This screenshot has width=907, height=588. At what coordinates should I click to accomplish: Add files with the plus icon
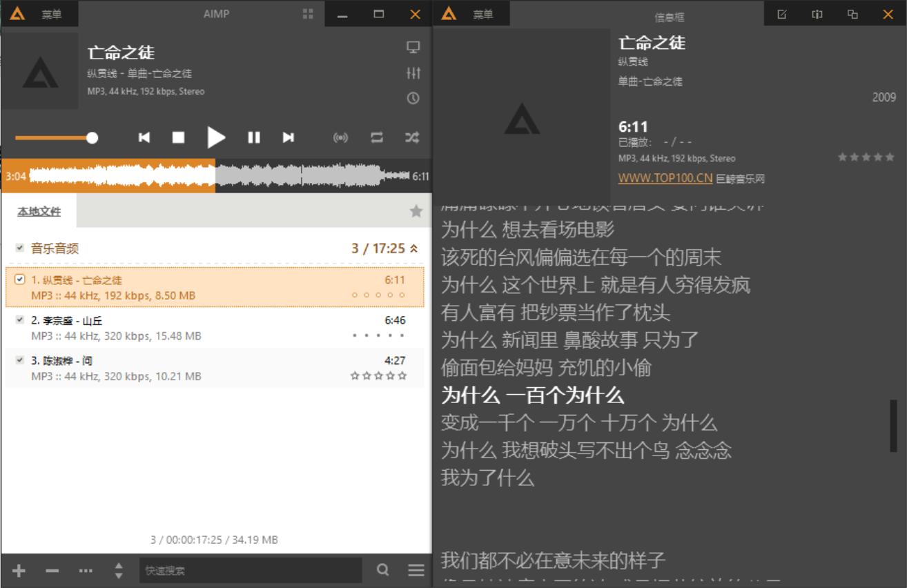pyautogui.click(x=19, y=571)
